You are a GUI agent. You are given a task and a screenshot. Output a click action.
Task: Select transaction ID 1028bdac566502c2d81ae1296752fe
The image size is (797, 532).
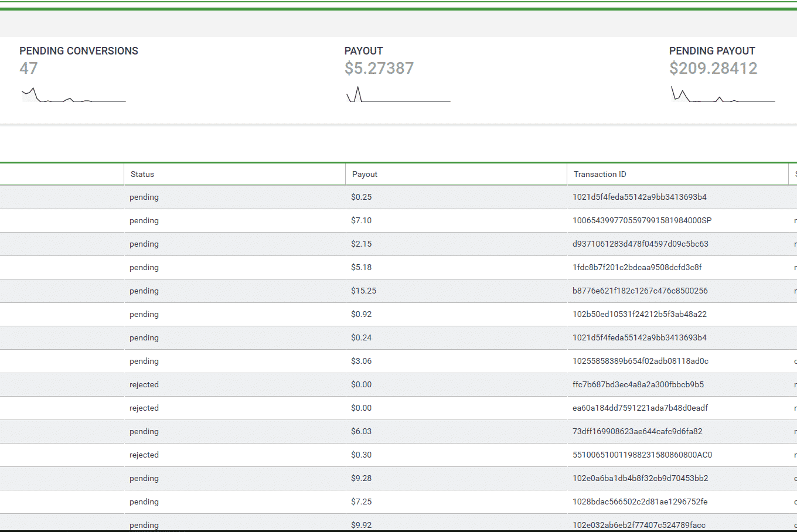tap(640, 502)
